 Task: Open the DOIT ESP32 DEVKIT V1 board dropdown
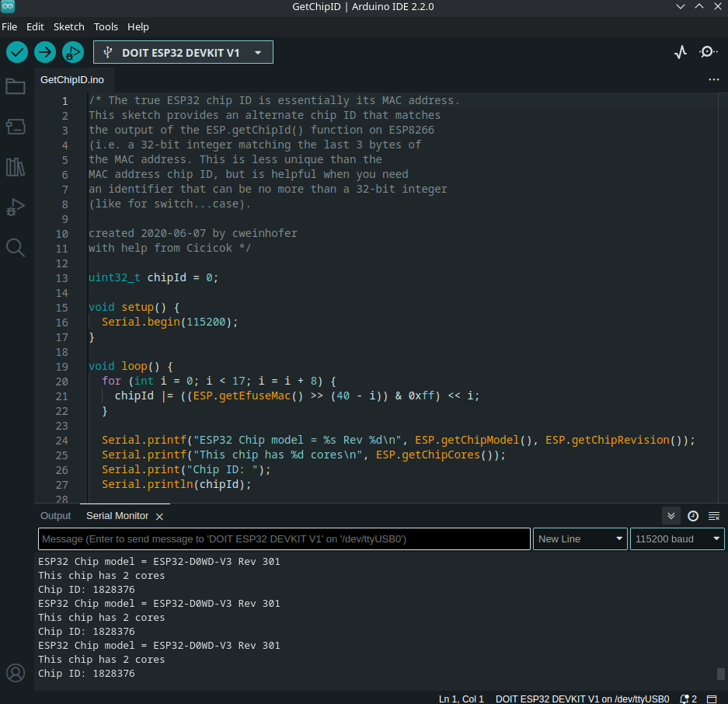(183, 53)
